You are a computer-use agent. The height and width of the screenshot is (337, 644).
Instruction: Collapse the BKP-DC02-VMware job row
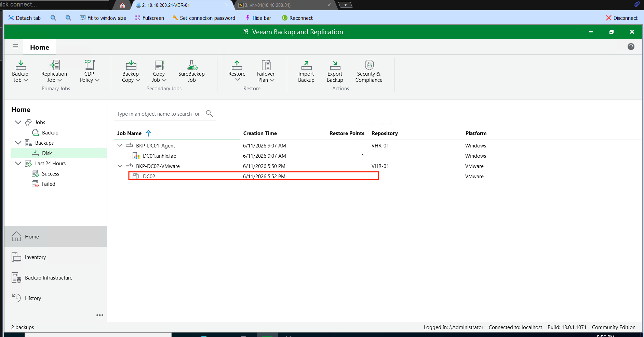[120, 166]
